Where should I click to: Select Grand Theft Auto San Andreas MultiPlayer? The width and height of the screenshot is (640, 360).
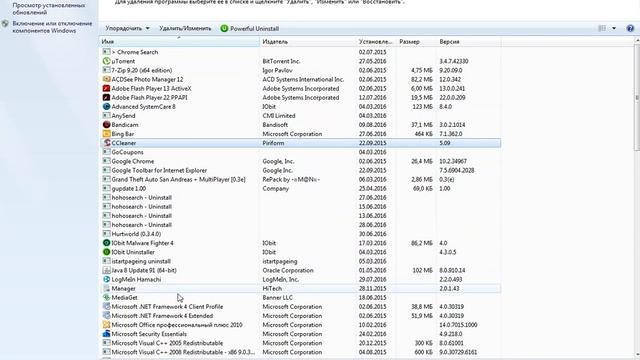tap(300, 179)
